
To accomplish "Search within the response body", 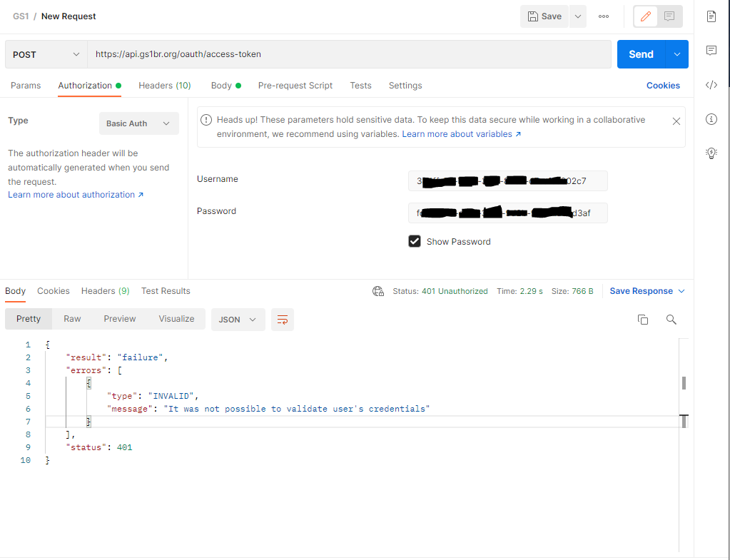I will (x=671, y=320).
